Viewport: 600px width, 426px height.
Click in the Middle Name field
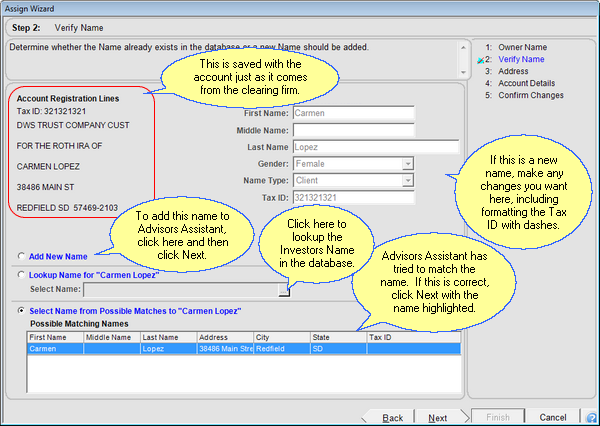point(353,130)
